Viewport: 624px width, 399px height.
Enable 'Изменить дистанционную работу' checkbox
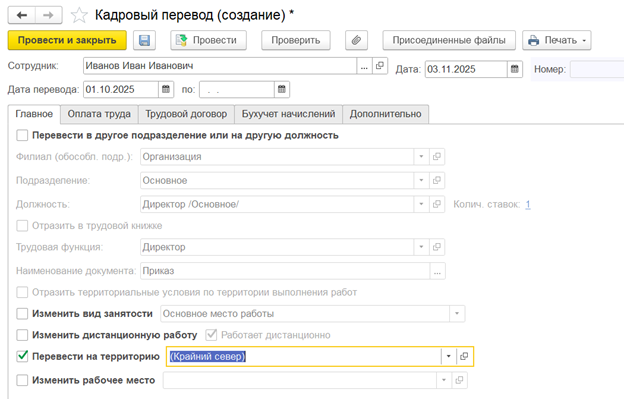pos(22,335)
